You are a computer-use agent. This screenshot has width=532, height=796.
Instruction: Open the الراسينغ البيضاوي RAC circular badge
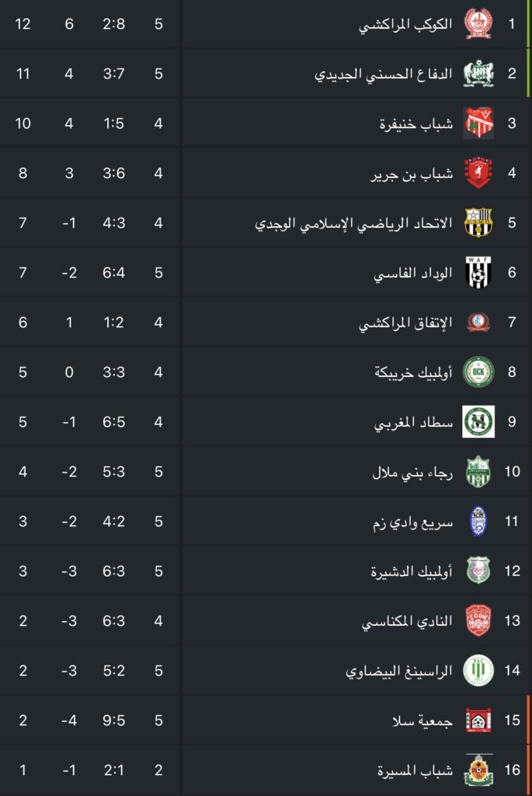478,670
